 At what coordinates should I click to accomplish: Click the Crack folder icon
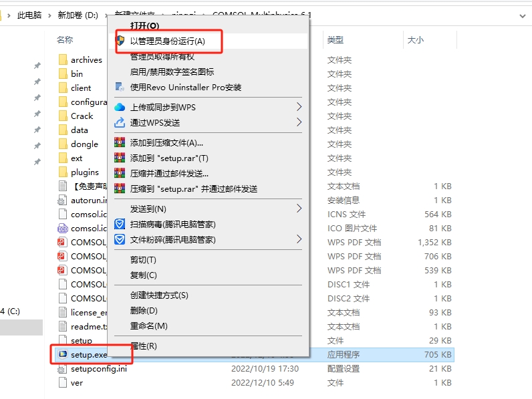pos(63,116)
